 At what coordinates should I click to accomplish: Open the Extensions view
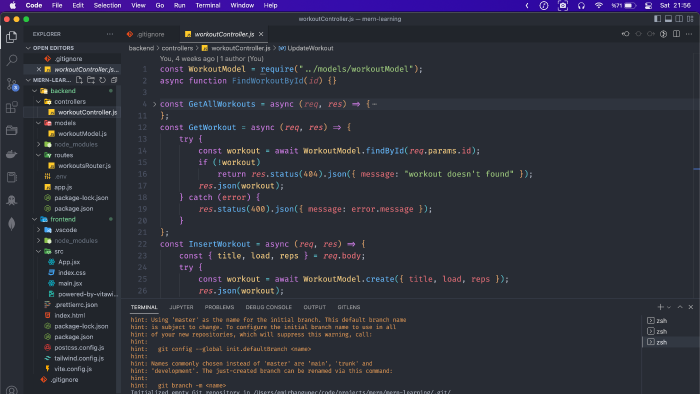click(x=12, y=107)
